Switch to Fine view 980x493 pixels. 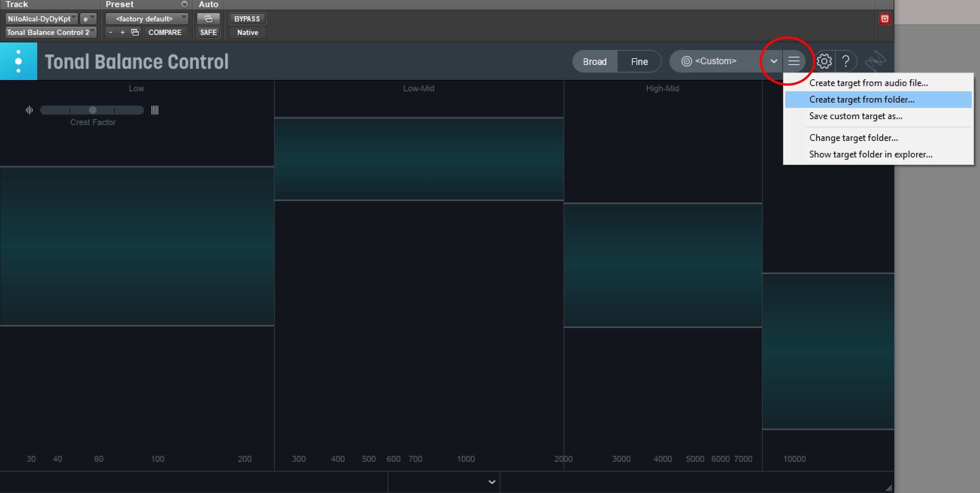point(639,61)
